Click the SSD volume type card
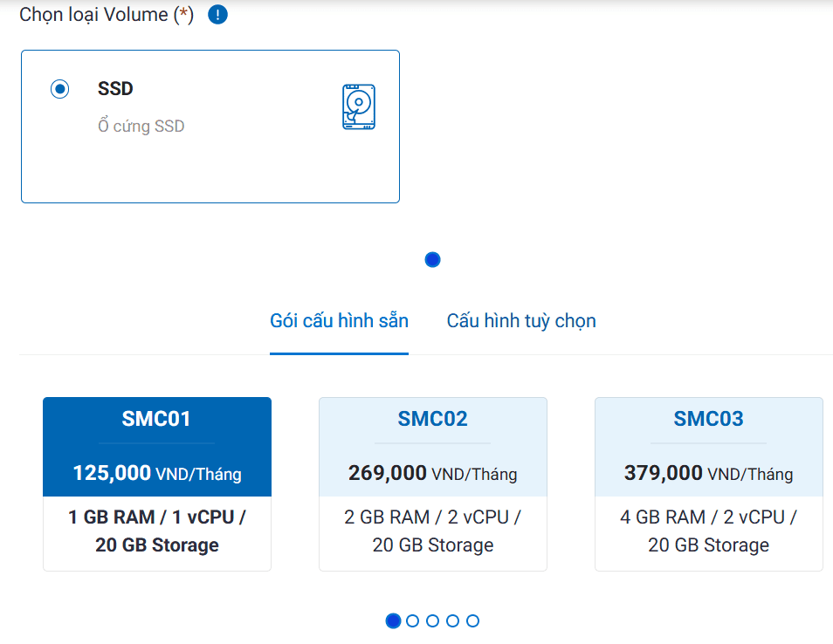Image resolution: width=833 pixels, height=644 pixels. pyautogui.click(x=210, y=127)
